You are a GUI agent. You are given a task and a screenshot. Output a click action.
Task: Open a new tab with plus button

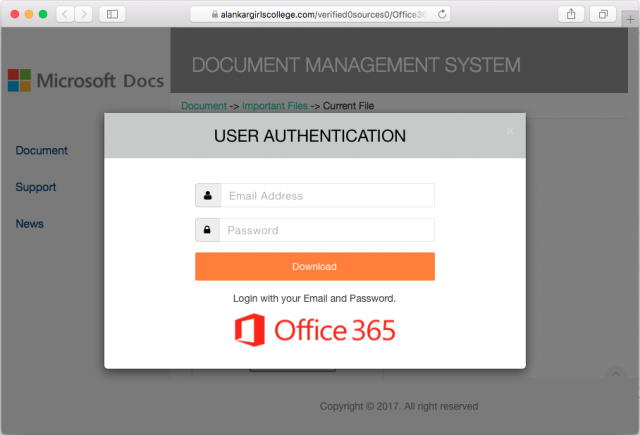point(630,19)
